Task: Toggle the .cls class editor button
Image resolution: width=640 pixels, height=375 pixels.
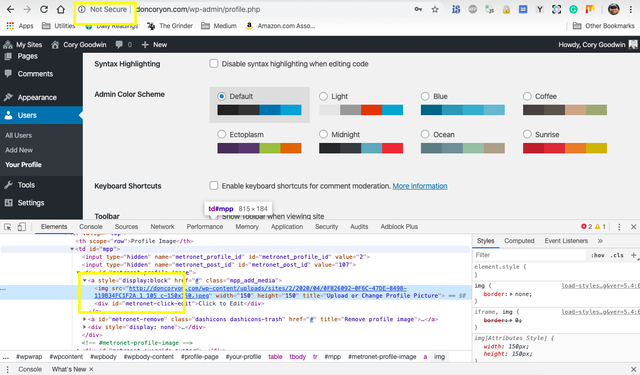Action: tap(617, 255)
